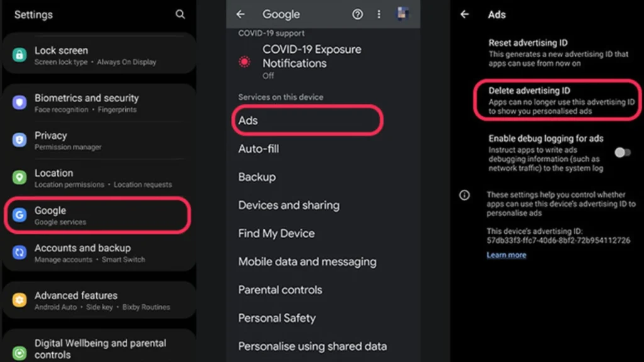Enable debug logging for ads switch
Image resolution: width=644 pixels, height=362 pixels.
623,151
